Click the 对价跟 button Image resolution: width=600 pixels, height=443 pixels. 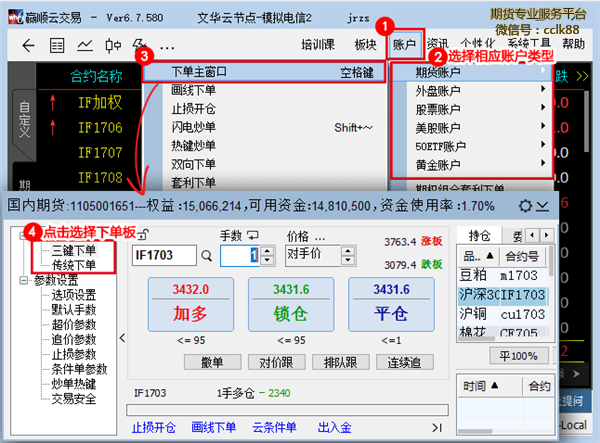(277, 362)
